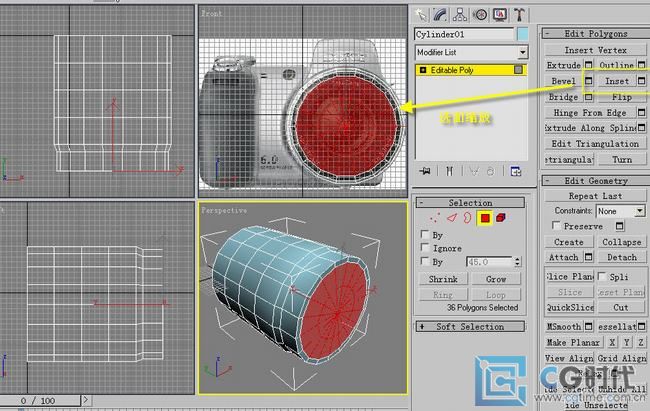
Task: Click the Edit Triangulation button
Action: (595, 144)
